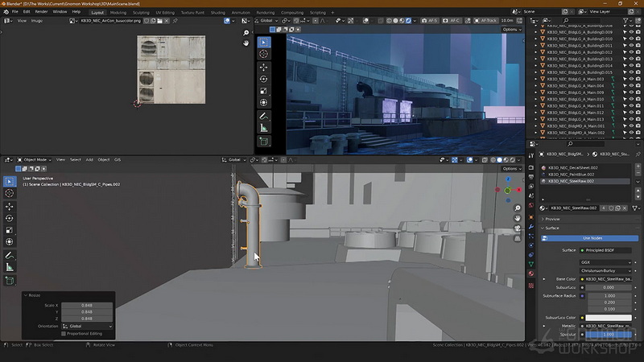644x362 pixels.
Task: Open Options dropdown in lower viewport
Action: click(512, 169)
